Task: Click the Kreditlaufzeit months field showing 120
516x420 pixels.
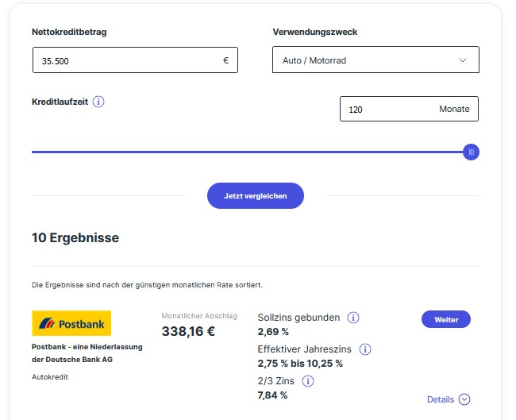Action: 389,110
